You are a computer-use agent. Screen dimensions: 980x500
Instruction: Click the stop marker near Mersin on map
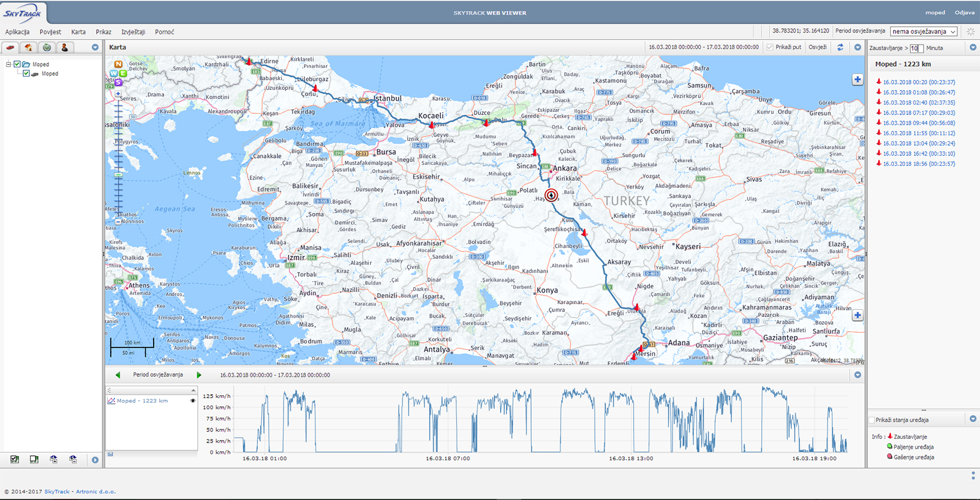[634, 356]
